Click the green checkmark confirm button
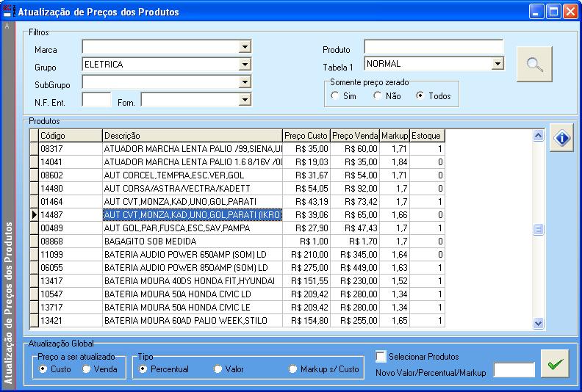The height and width of the screenshot is (392, 582). coord(555,363)
